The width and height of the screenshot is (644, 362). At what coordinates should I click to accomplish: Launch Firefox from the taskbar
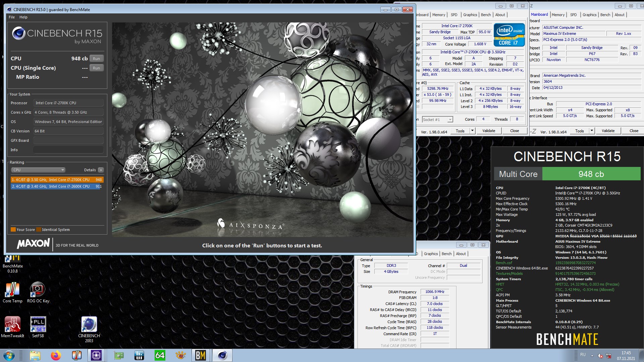click(56, 355)
